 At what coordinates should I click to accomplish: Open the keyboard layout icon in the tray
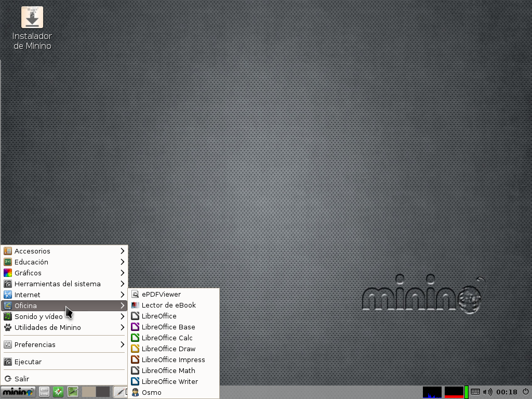pos(475,392)
